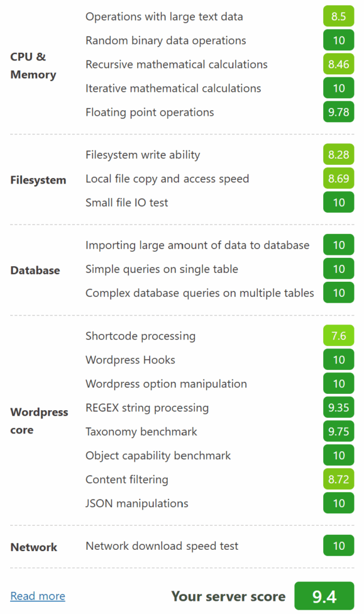364x614 pixels.
Task: Click the 8.69 local file copy score
Action: (x=339, y=179)
